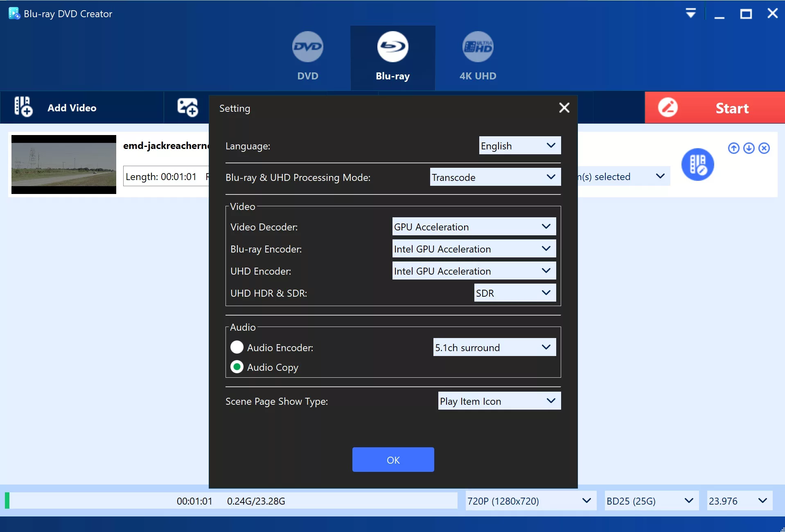
Task: Open the title bar dropdown menu icon
Action: (x=690, y=14)
